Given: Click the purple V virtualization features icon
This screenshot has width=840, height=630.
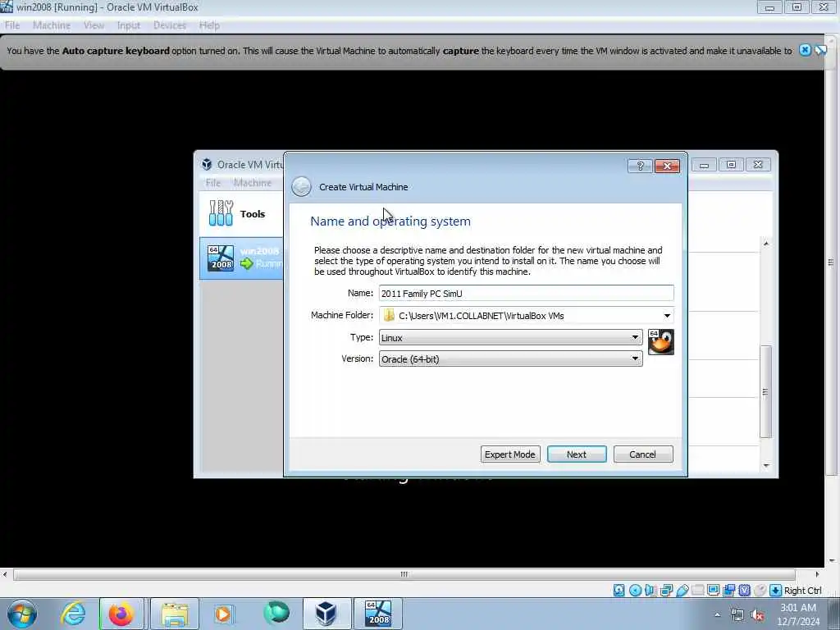Looking at the screenshot, I should (744, 591).
